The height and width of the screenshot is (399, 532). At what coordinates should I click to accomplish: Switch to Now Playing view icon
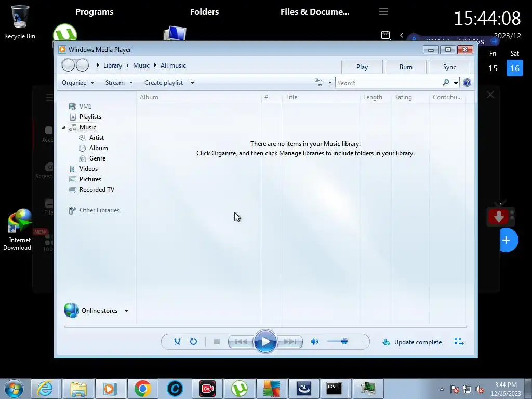(459, 342)
